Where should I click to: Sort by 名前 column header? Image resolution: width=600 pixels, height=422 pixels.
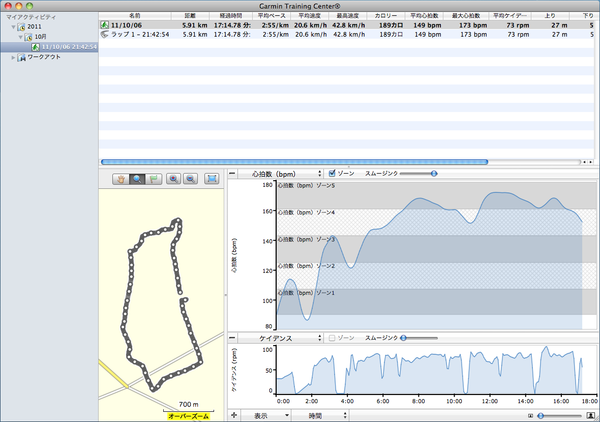pyautogui.click(x=135, y=16)
